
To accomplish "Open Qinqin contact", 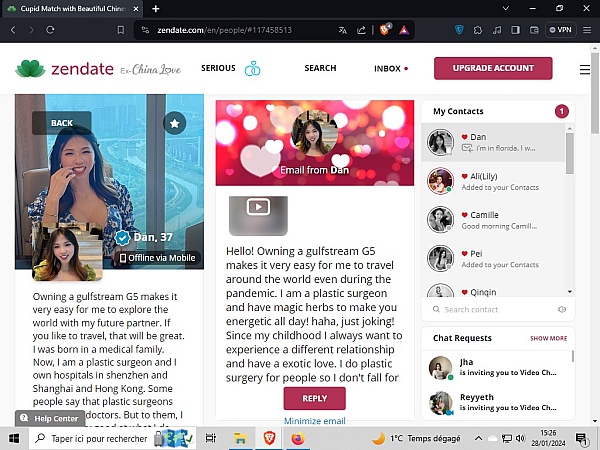I will pos(493,290).
